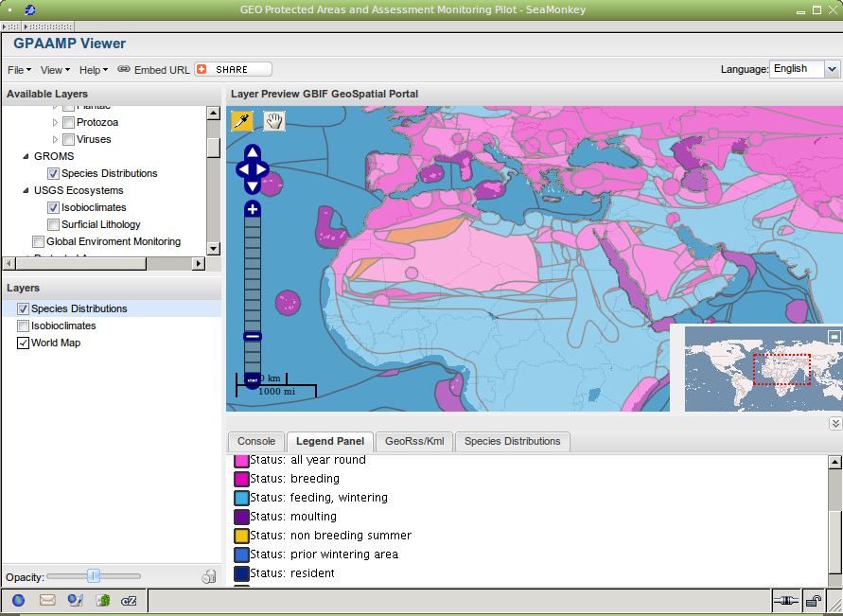The image size is (843, 616).
Task: Toggle World Map layer visibility
Action: pyautogui.click(x=23, y=343)
